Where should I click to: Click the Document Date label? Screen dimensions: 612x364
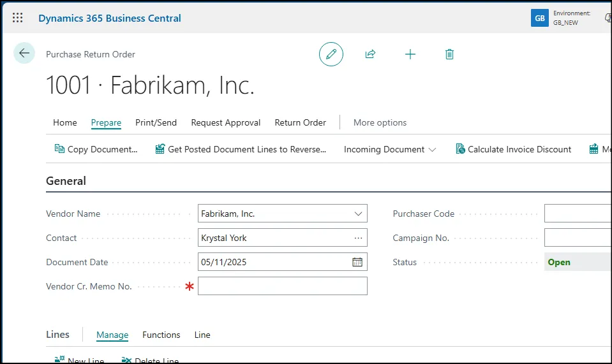[77, 262]
